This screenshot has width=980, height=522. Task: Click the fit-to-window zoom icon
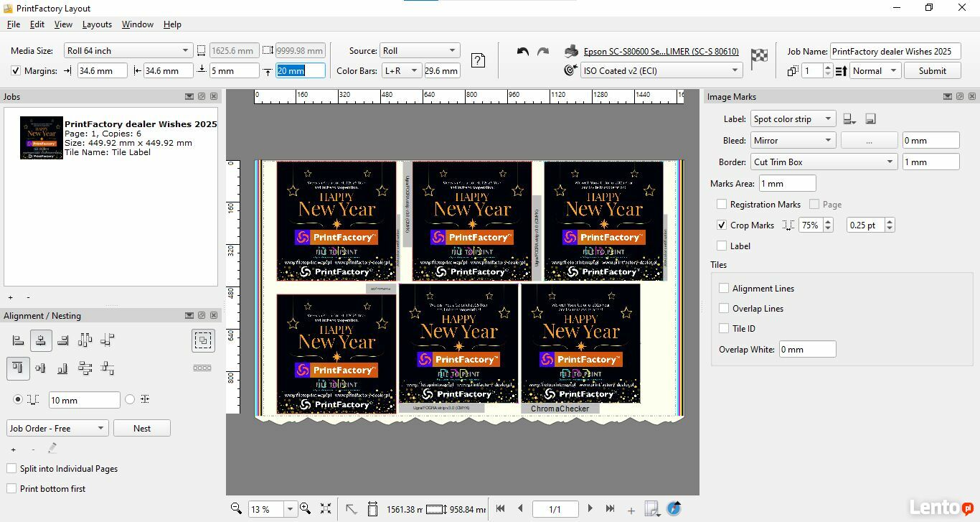tap(326, 508)
